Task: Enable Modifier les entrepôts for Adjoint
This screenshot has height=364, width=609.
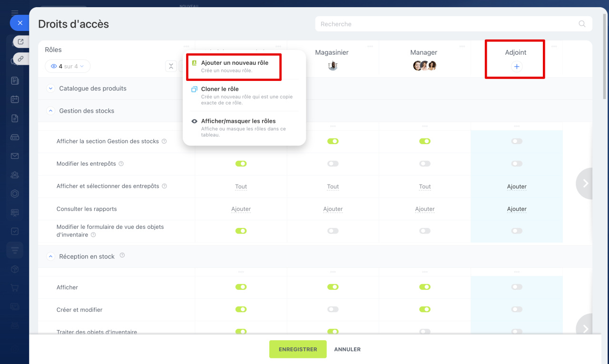Action: [x=517, y=164]
